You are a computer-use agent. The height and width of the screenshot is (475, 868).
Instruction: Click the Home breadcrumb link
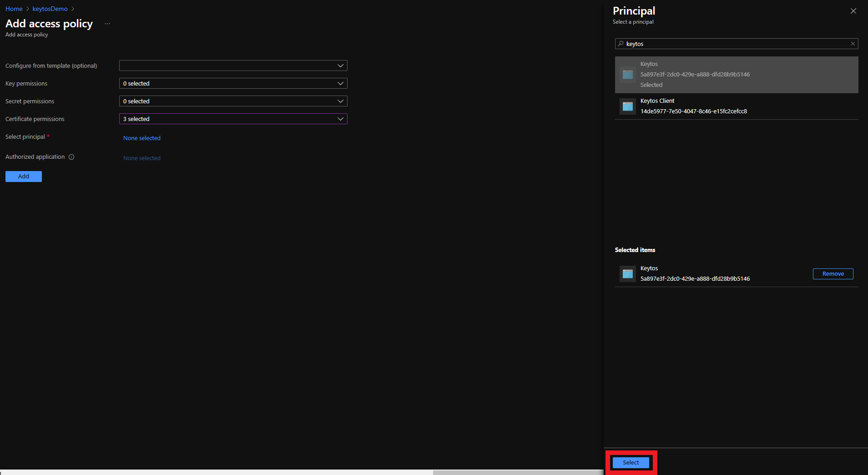14,9
